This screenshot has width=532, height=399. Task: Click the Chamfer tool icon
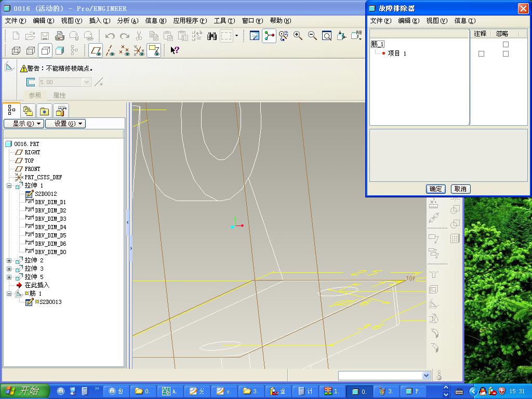point(434,348)
